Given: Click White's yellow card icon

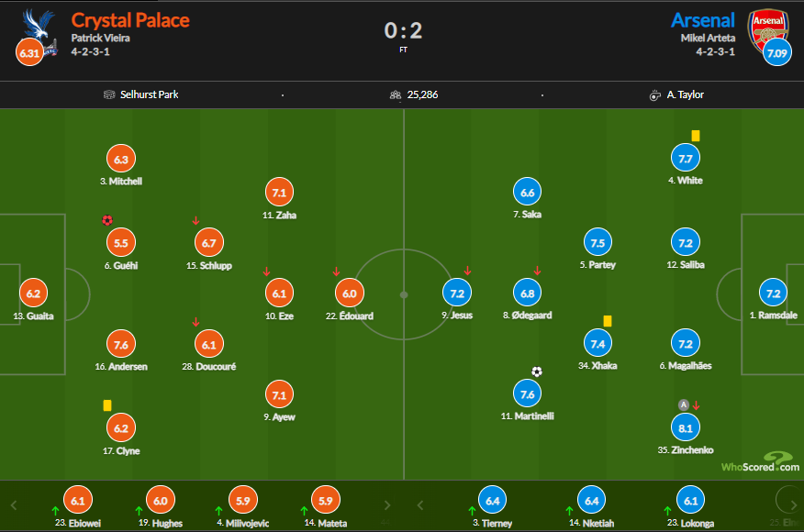Looking at the screenshot, I should tap(696, 136).
